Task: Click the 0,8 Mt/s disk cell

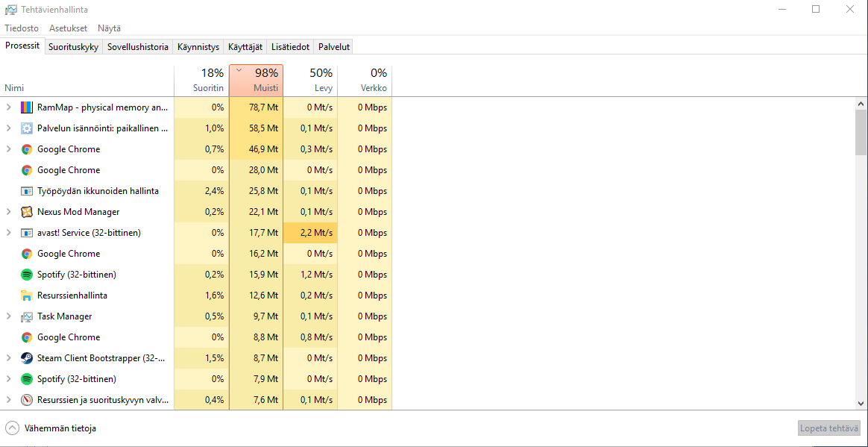Action: tap(310, 337)
